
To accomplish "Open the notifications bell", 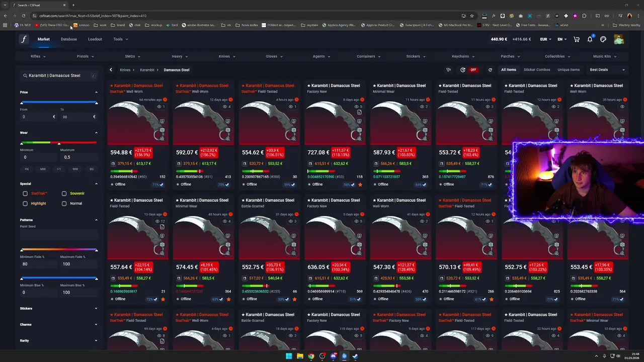I will [590, 39].
